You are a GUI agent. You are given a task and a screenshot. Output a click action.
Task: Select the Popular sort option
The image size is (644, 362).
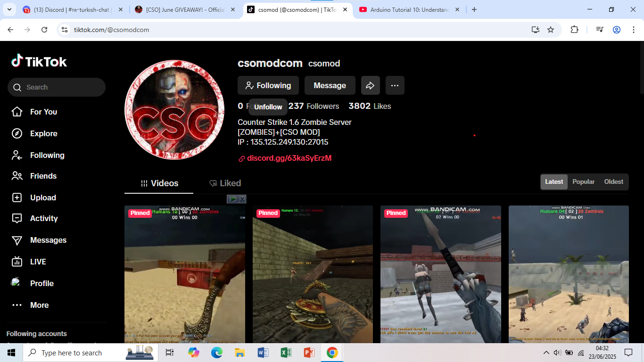pos(583,182)
